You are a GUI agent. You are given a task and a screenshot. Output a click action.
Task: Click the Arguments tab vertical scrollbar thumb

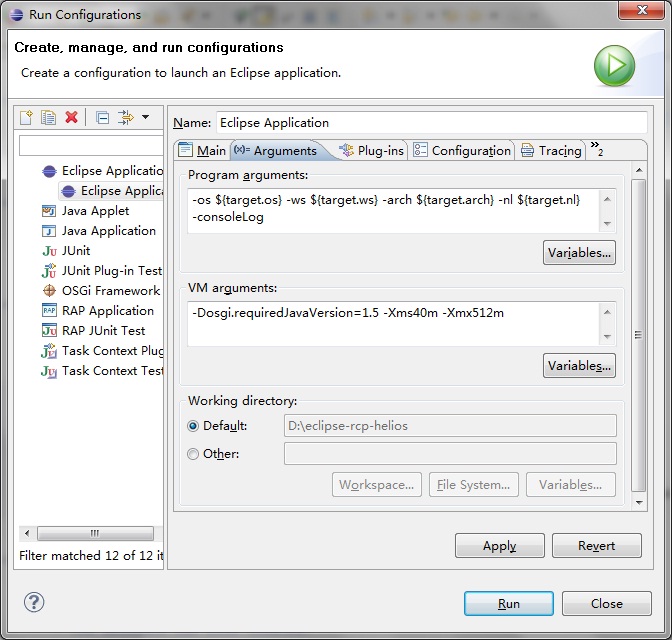point(639,335)
